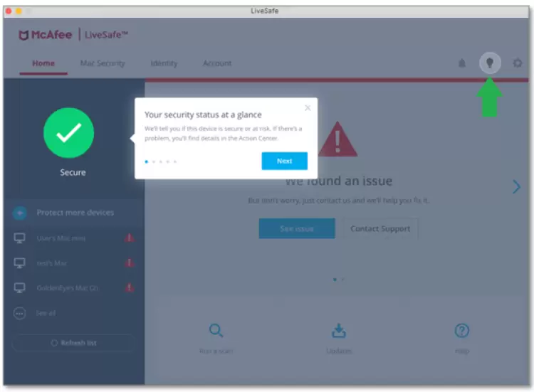
Task: Click the monitor icon for GoldenEyes Mac
Action: click(19, 288)
